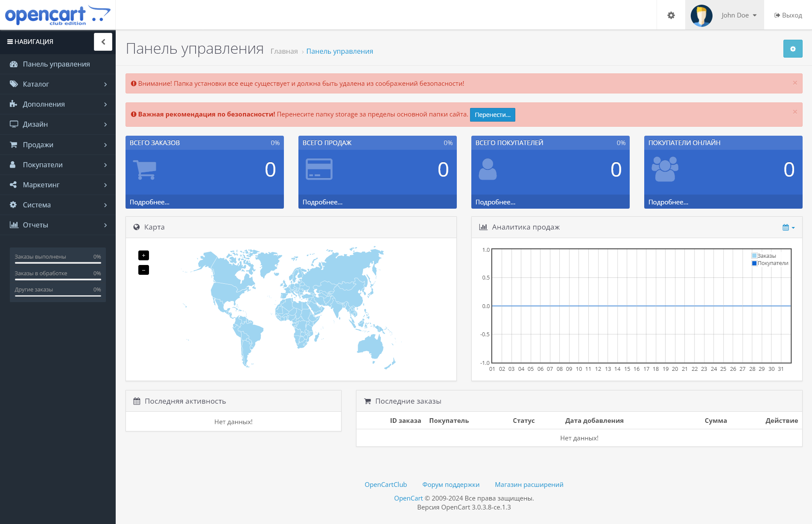Expand the Каталог submenu chevron

tap(105, 84)
